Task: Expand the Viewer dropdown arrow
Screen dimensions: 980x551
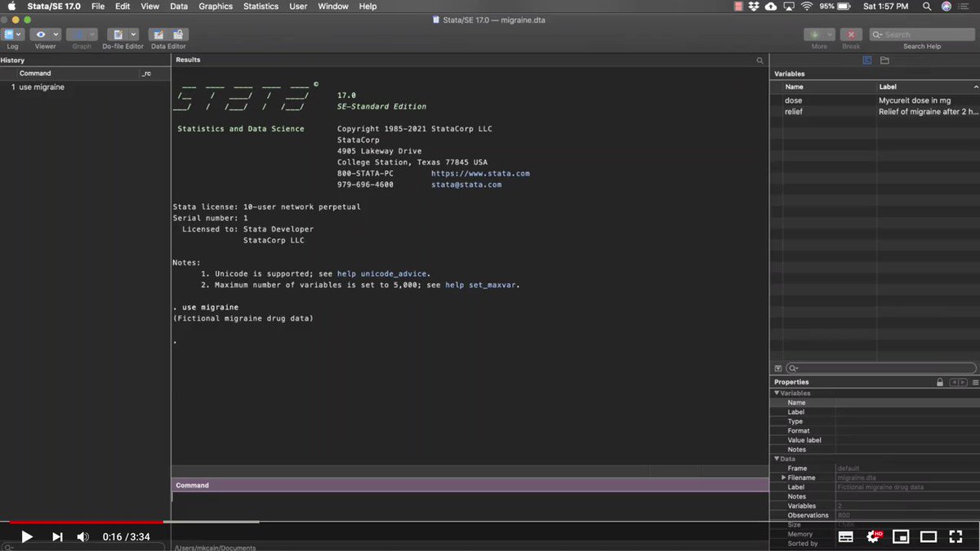Action: point(56,34)
